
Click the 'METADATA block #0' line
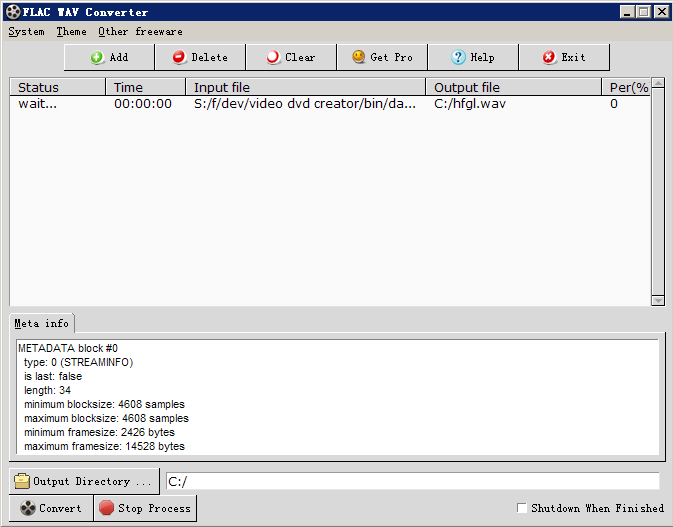[68, 348]
